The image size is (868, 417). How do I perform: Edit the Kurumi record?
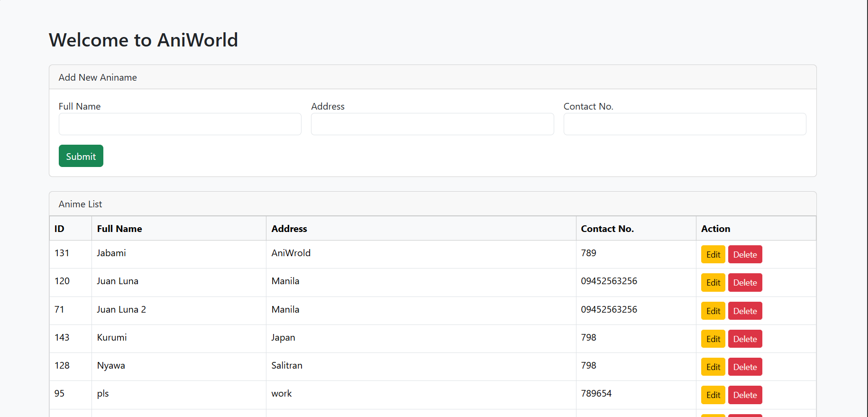click(713, 339)
